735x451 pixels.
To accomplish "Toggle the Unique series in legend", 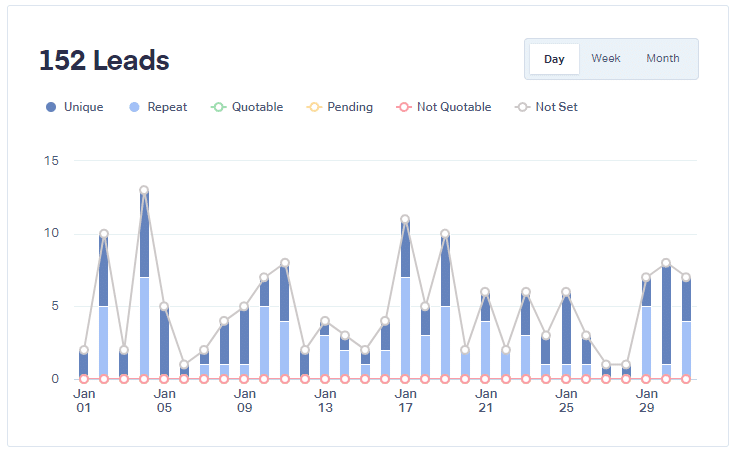I will pyautogui.click(x=75, y=107).
